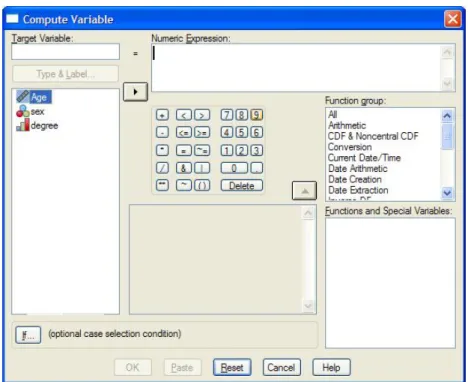This screenshot has height=382, width=468.
Task: Click the Function group scrollbar thumb
Action: (447, 136)
